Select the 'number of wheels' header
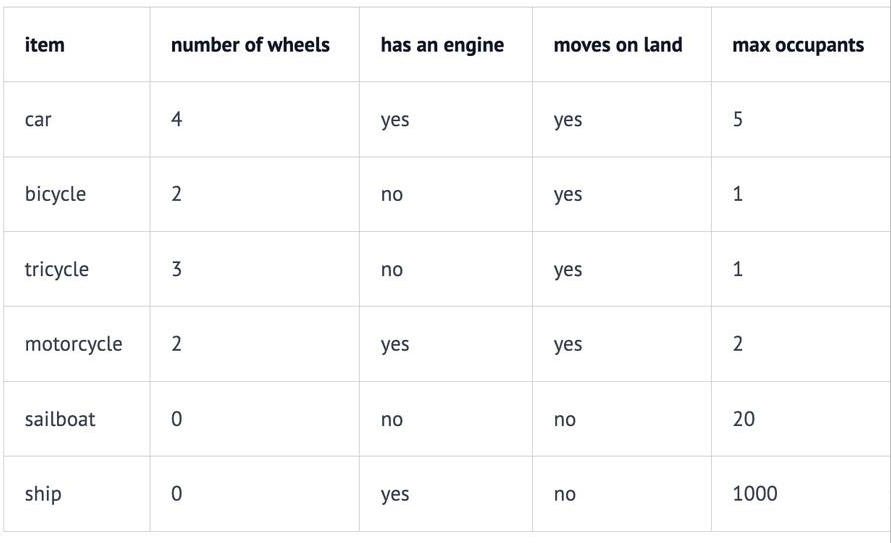 coord(250,45)
